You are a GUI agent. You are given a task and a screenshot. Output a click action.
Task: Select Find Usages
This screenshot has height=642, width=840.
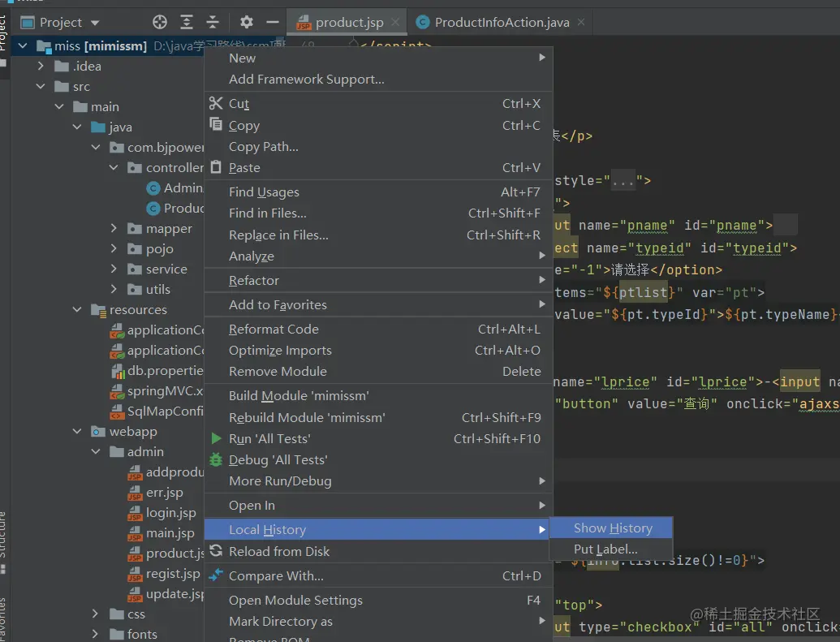tap(378, 192)
